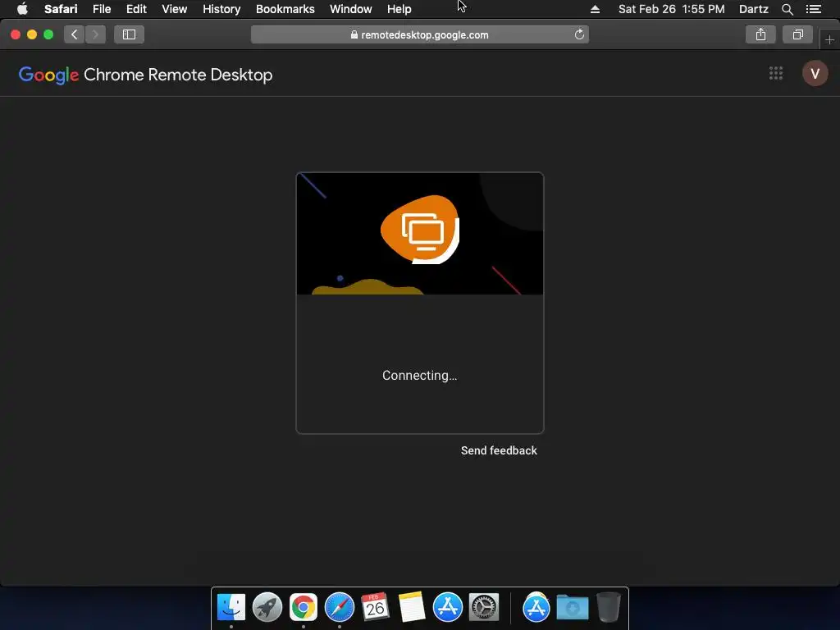The height and width of the screenshot is (630, 840).
Task: Open Notification Center list icon
Action: (813, 9)
